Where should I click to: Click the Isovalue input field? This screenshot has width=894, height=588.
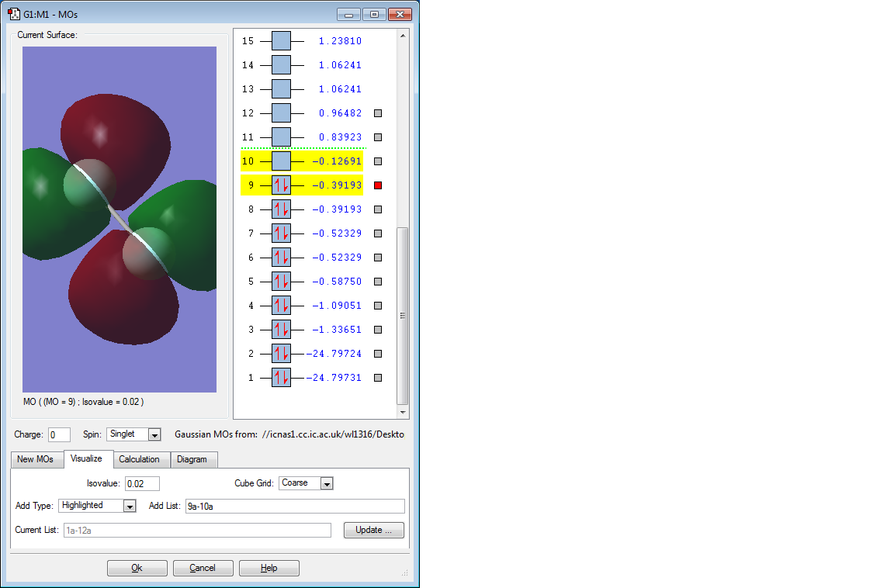click(143, 484)
